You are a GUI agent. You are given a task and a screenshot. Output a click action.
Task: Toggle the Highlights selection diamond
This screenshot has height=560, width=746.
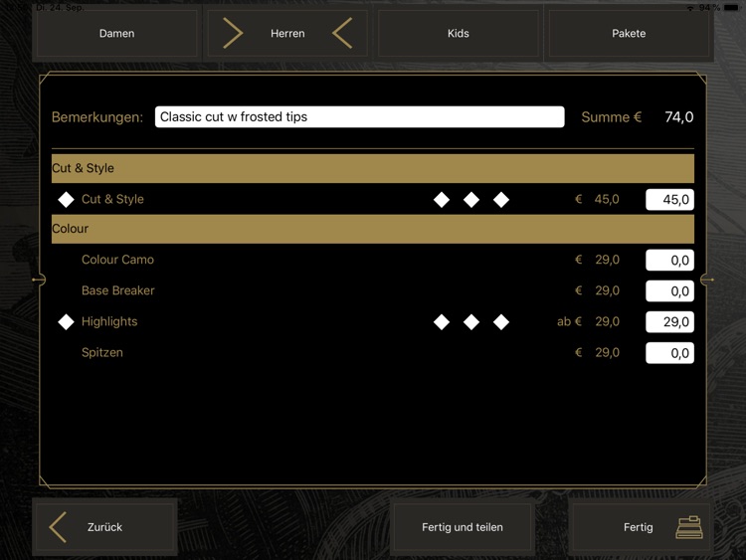tap(66, 322)
